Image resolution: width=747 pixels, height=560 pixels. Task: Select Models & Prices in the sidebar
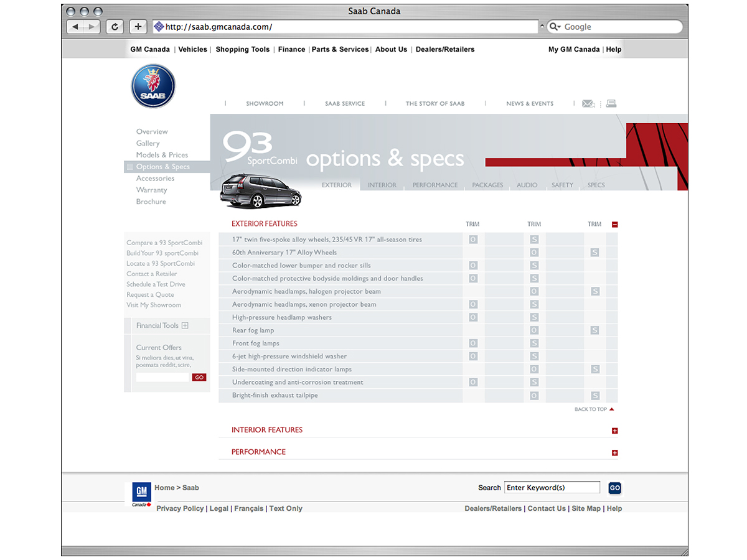(x=162, y=155)
